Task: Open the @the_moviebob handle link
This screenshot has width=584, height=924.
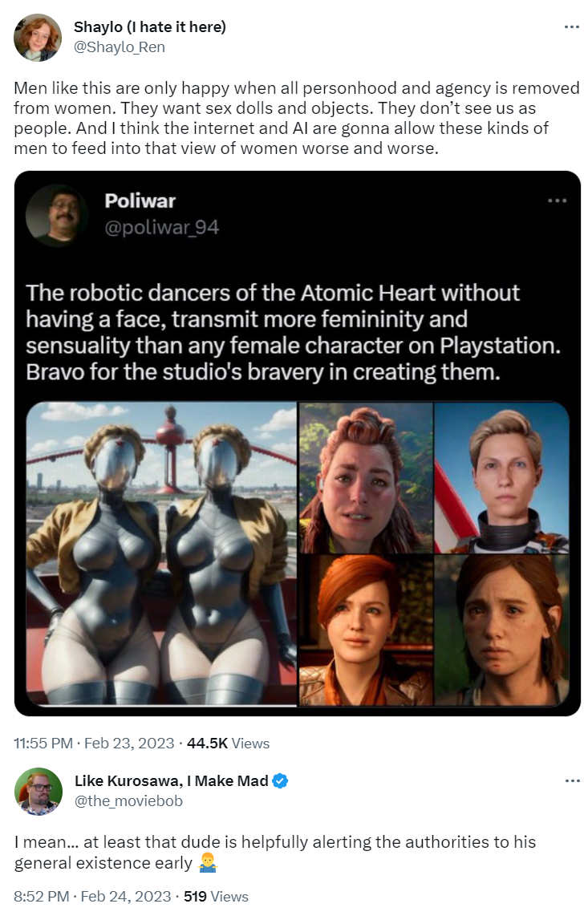Action: tap(128, 800)
